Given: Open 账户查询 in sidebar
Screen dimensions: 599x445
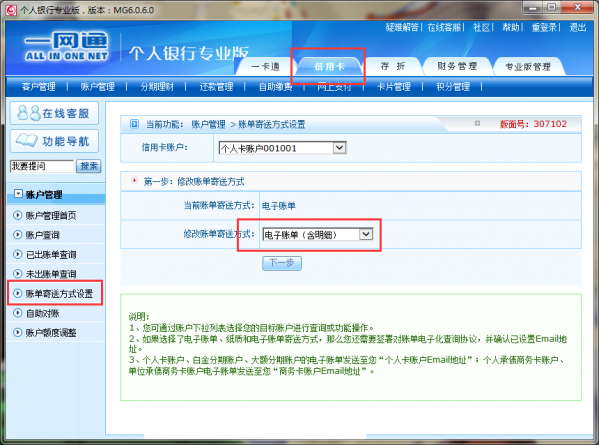Looking at the screenshot, I should 42,235.
